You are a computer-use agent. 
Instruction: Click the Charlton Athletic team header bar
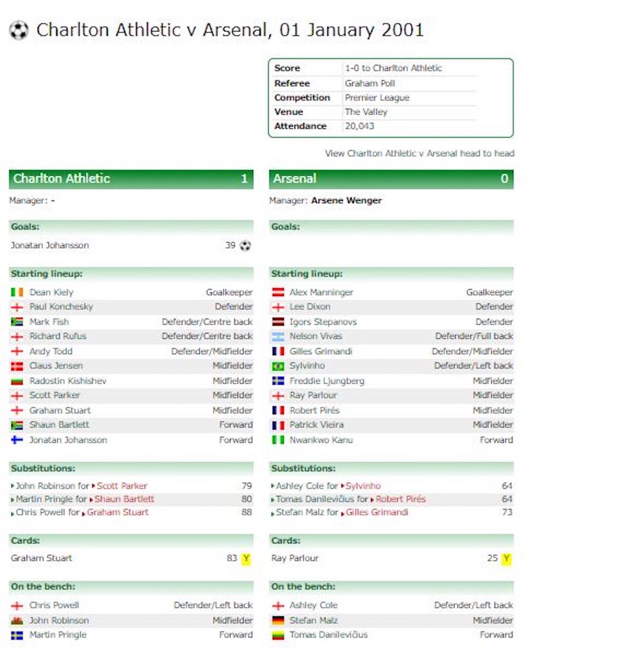pos(131,179)
